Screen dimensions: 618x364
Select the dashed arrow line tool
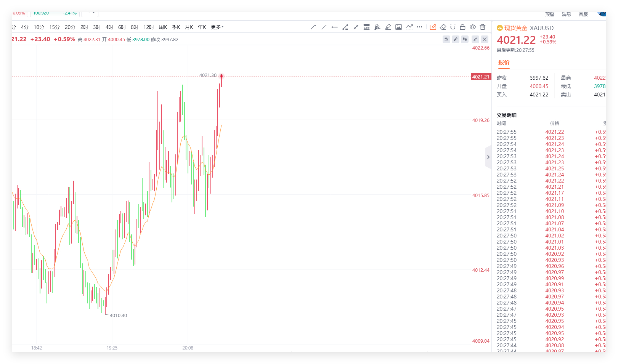click(324, 27)
